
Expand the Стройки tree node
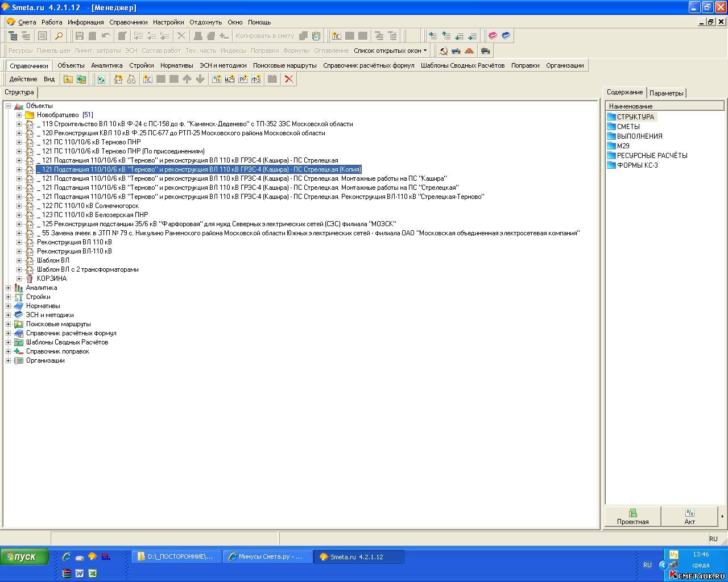[x=9, y=297]
